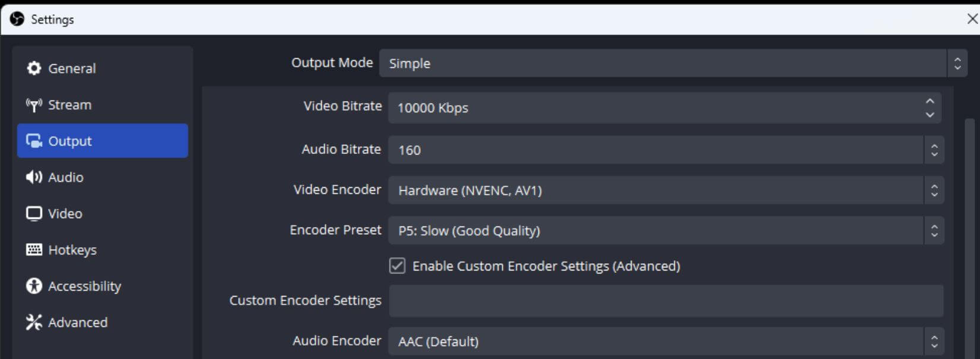Click the Output monitor icon
The image size is (980, 359).
[x=34, y=141]
